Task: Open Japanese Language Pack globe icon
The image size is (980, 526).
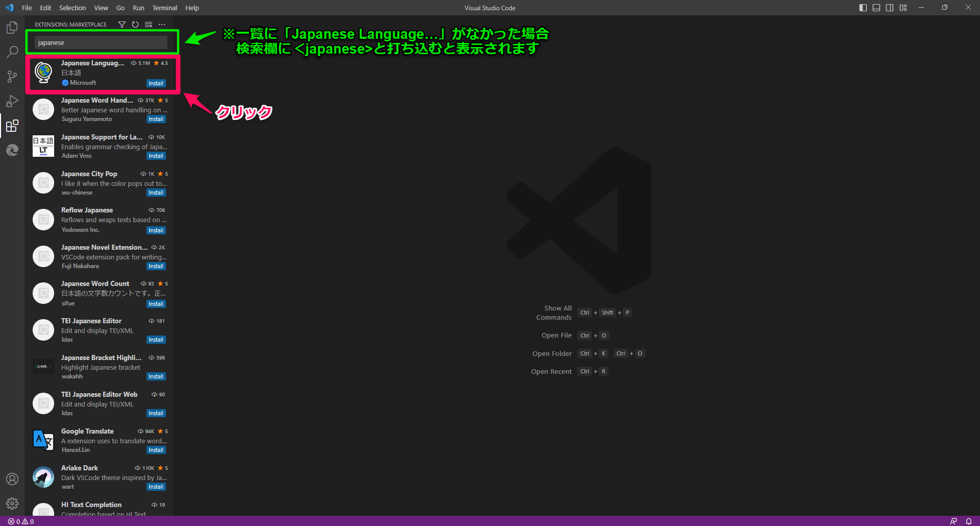Action: [x=43, y=73]
